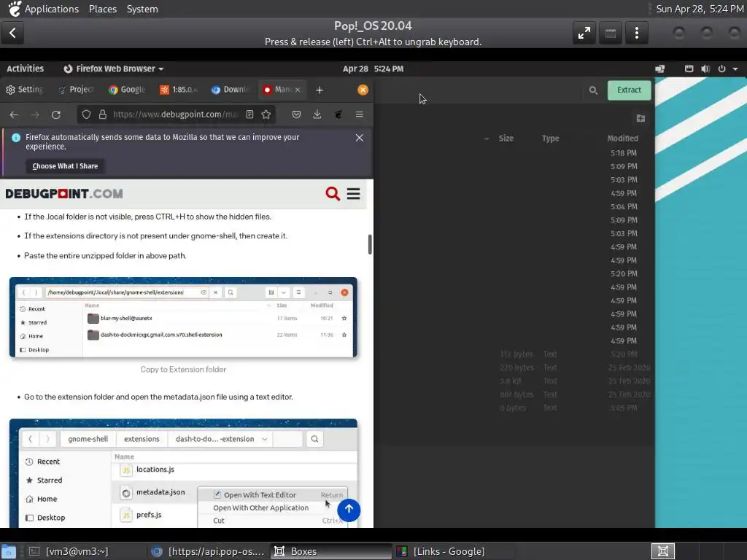Open the guest power menu icon
Viewport: 747px width, 560px height.
pos(721,69)
